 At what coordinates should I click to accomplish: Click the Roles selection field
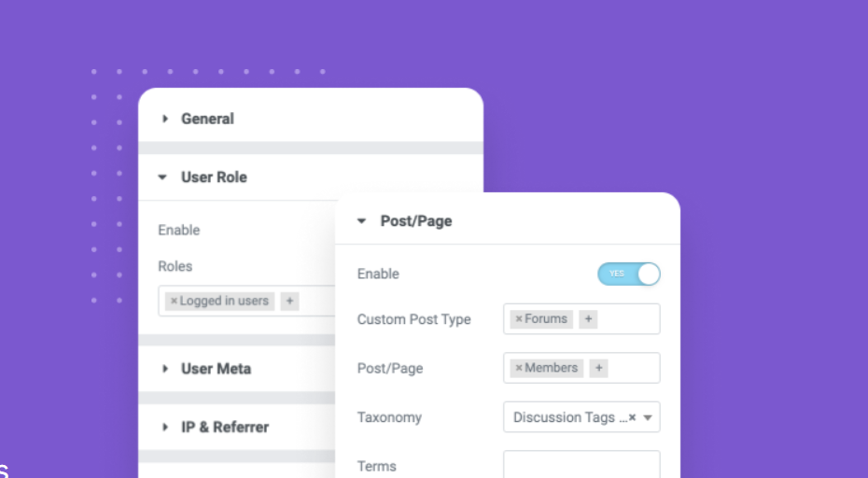tap(317, 302)
